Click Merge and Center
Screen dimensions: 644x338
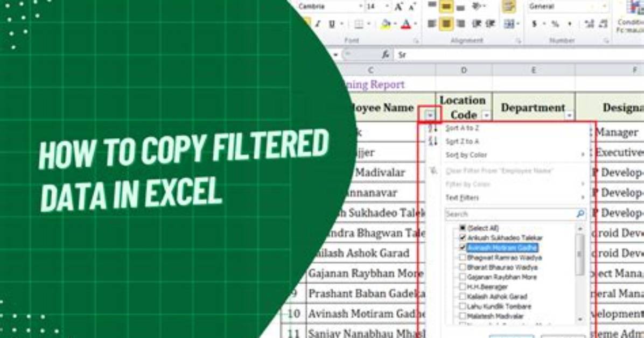(508, 24)
